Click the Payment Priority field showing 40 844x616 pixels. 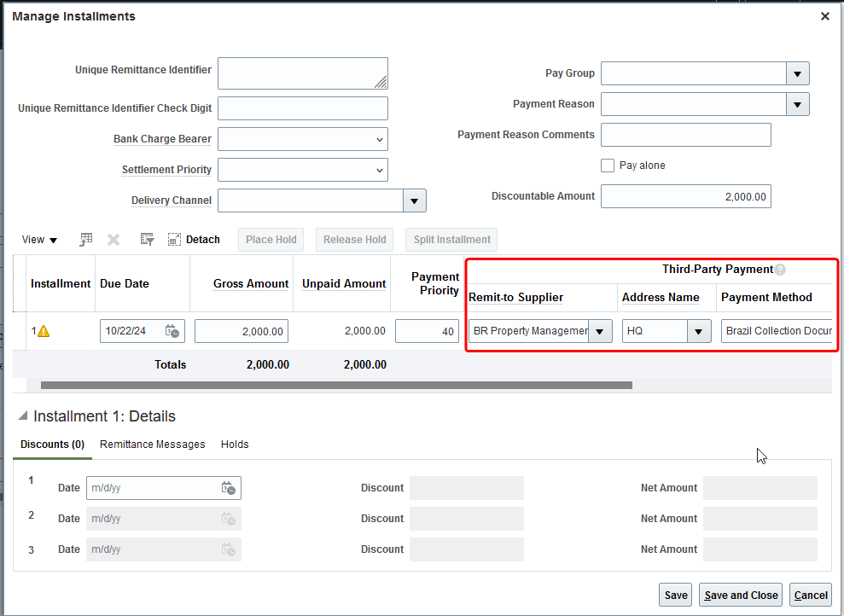(427, 331)
